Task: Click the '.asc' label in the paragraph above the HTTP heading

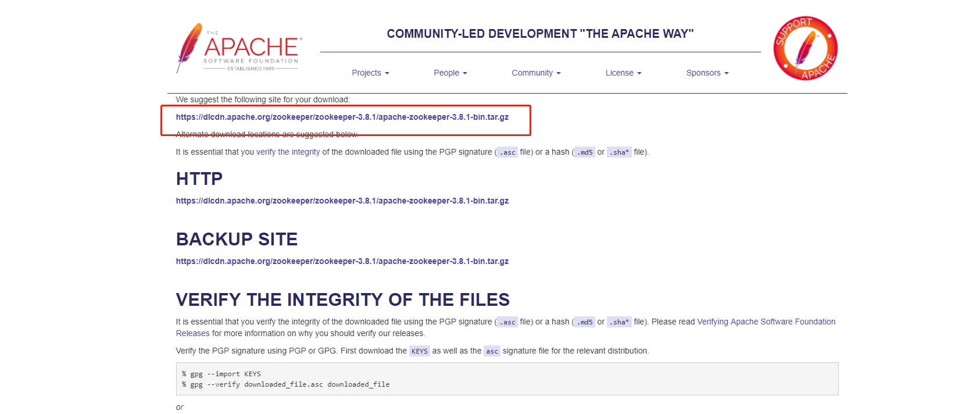Action: click(x=507, y=152)
